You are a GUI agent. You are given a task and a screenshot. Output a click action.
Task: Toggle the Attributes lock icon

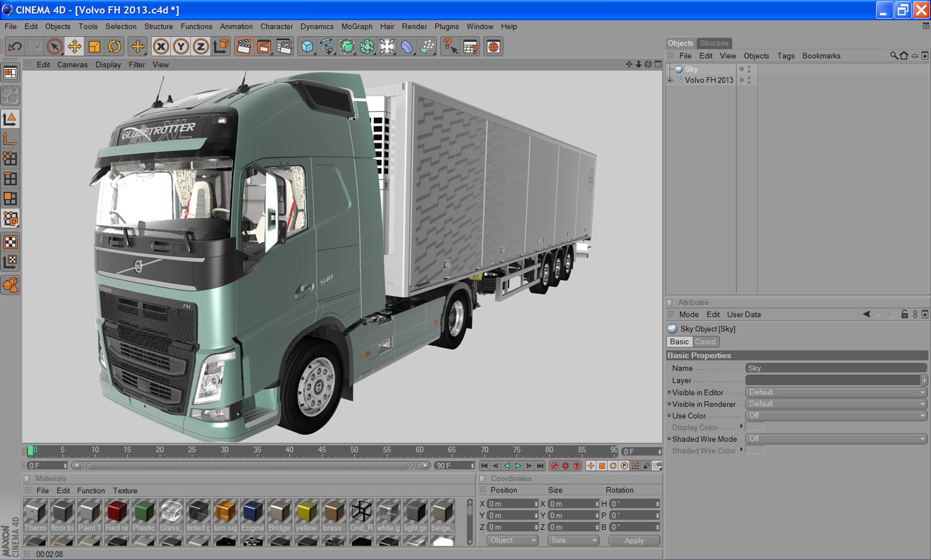905,314
